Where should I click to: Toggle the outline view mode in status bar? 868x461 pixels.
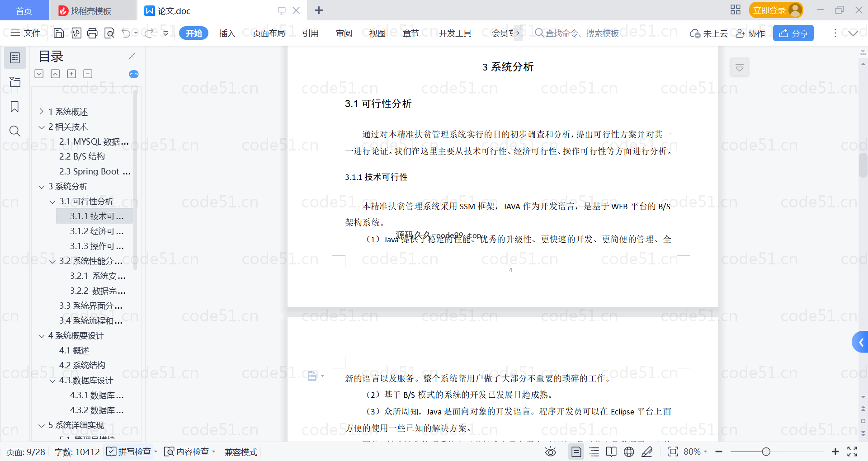[x=594, y=452]
